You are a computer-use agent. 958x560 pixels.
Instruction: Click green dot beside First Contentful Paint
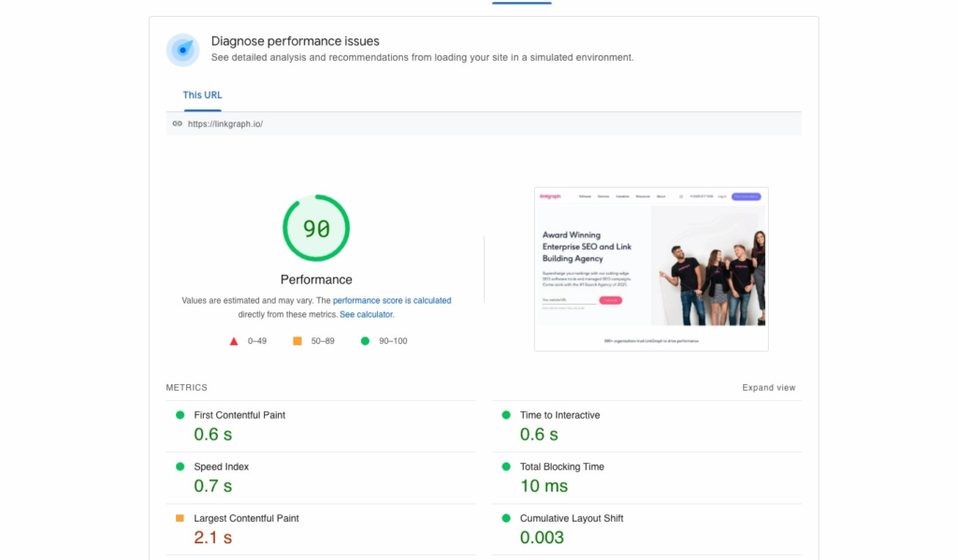coord(180,415)
